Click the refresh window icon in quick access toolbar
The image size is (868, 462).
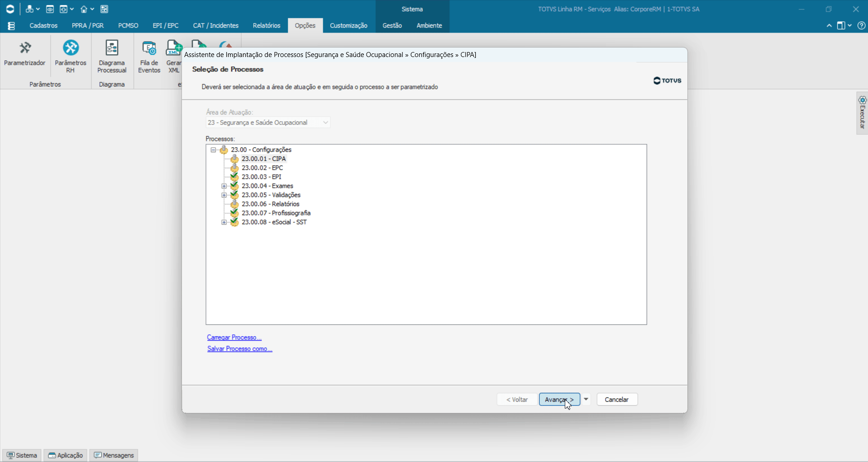point(64,9)
